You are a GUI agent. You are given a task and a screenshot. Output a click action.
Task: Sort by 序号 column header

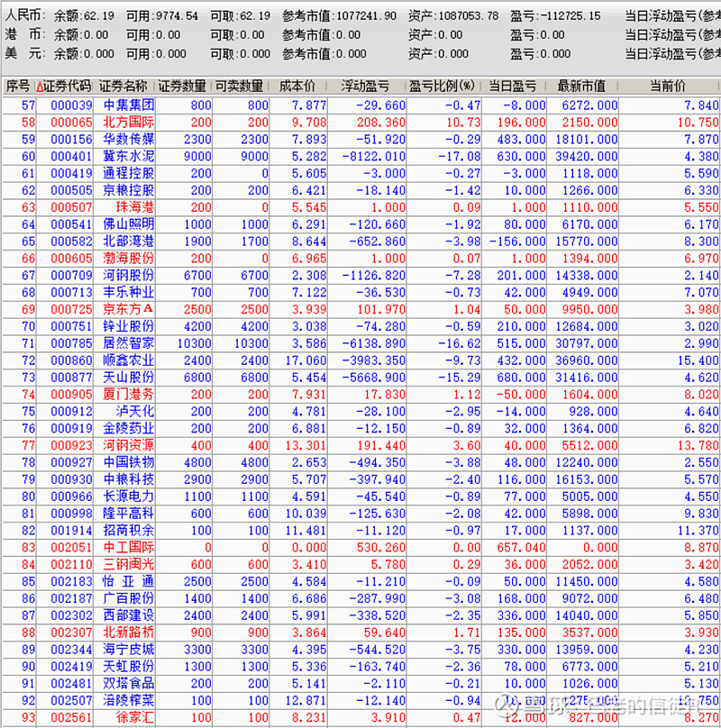point(18,86)
